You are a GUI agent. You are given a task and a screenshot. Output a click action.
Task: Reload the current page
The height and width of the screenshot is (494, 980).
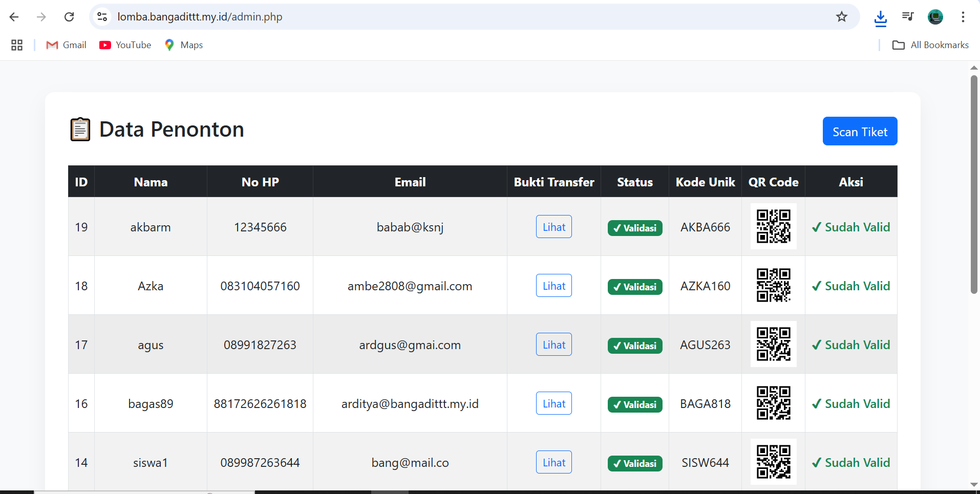69,17
